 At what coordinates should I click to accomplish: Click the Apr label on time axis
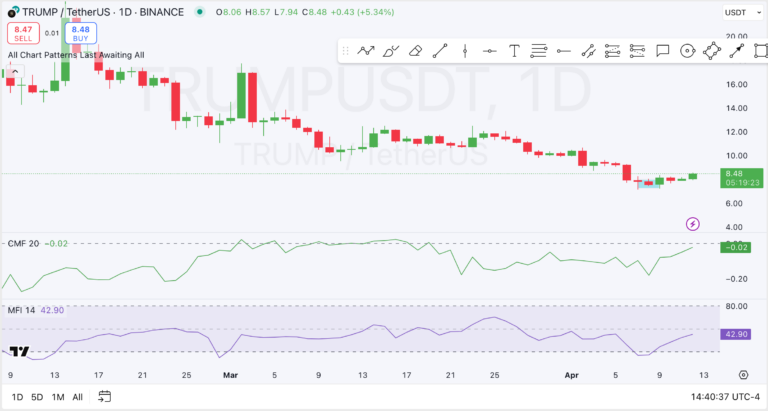tap(572, 375)
